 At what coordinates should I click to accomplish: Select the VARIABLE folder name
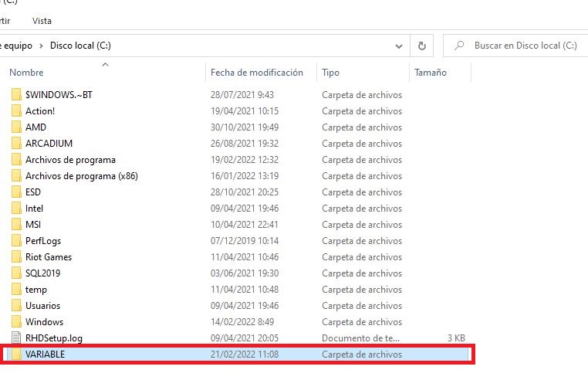(45, 354)
